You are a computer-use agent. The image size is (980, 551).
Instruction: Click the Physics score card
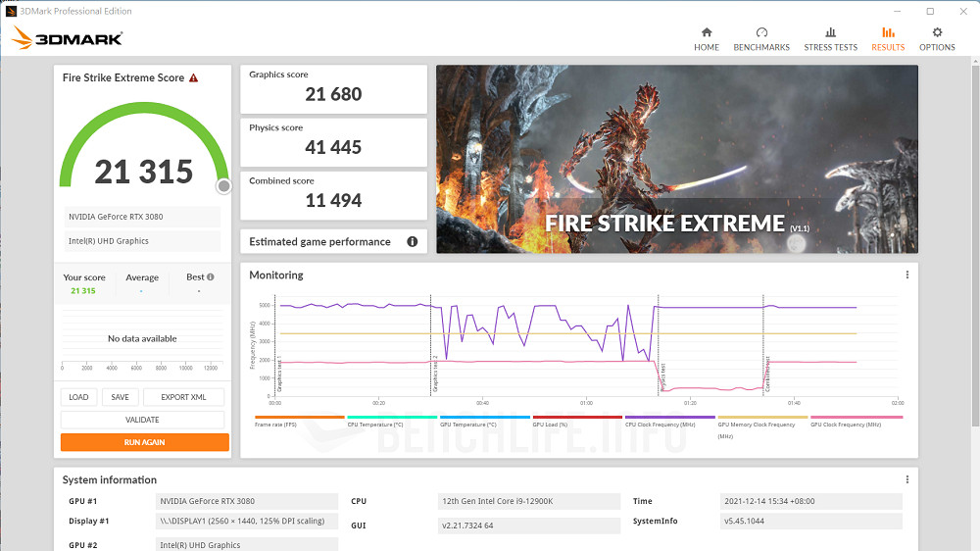pyautogui.click(x=334, y=142)
